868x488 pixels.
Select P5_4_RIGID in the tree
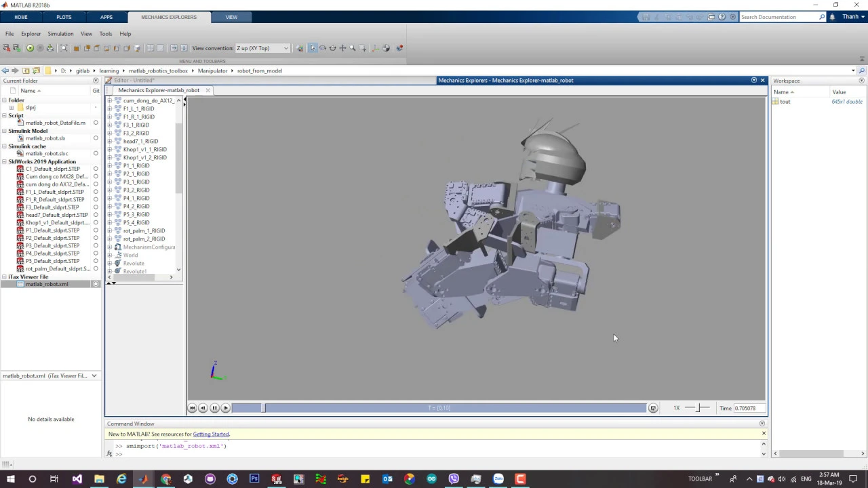point(136,222)
